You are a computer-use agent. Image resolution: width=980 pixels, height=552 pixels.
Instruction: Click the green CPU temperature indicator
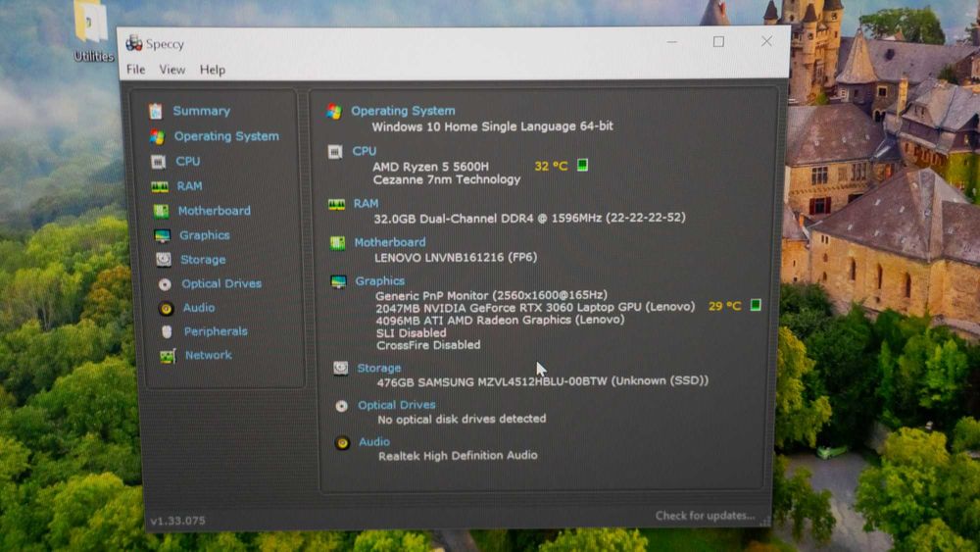(582, 165)
